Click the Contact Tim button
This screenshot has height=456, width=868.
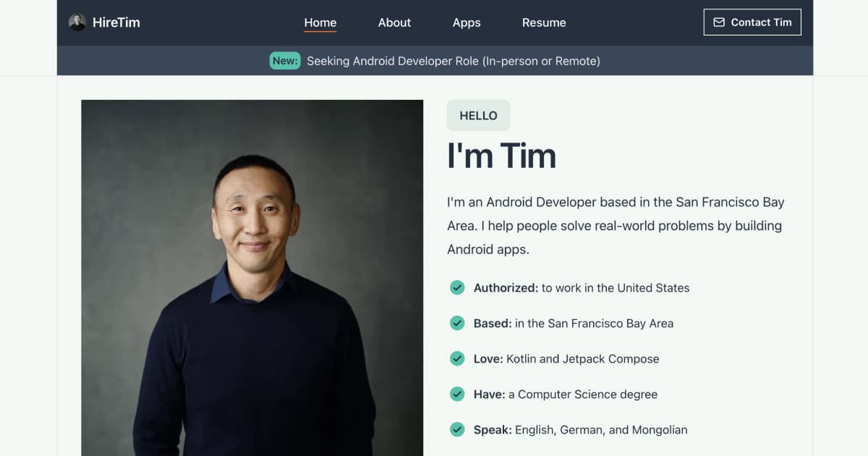click(x=752, y=22)
